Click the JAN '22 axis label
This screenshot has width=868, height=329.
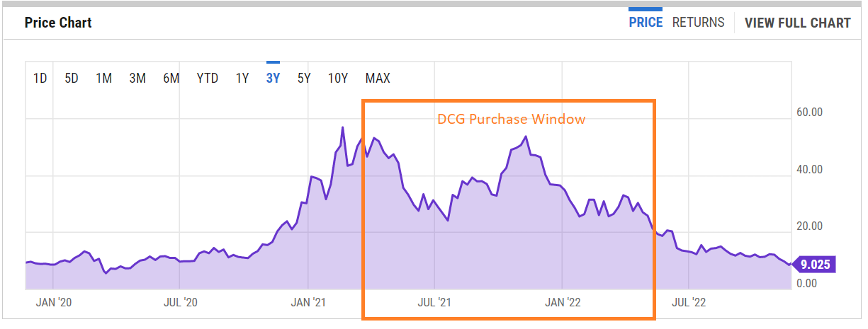tap(563, 302)
